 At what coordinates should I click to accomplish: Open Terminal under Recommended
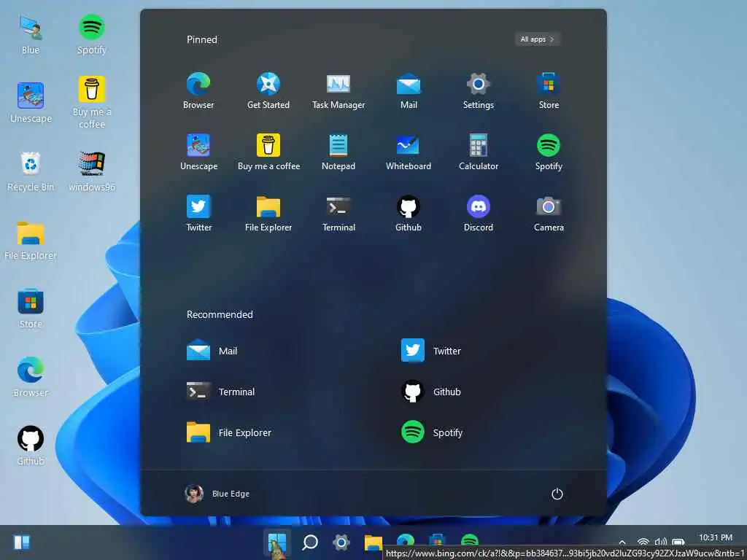click(x=220, y=392)
